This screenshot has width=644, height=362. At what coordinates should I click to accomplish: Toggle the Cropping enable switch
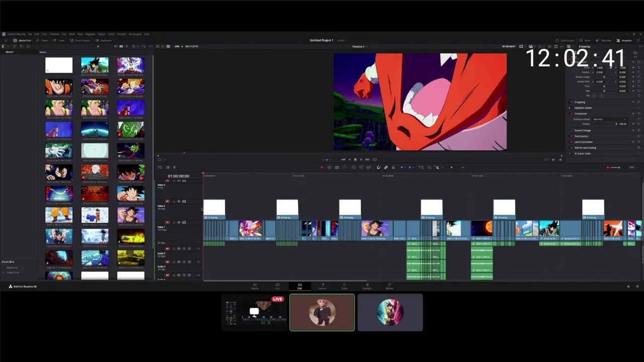click(x=571, y=102)
